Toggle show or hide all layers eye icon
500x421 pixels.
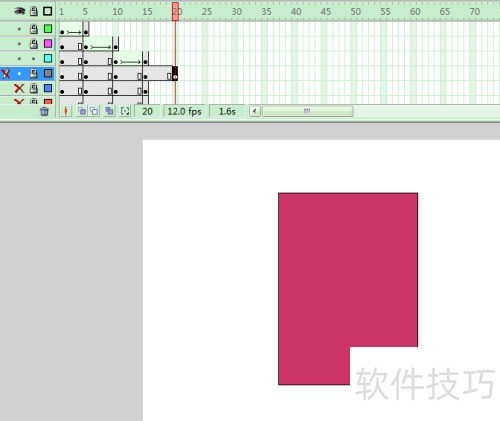[19, 11]
